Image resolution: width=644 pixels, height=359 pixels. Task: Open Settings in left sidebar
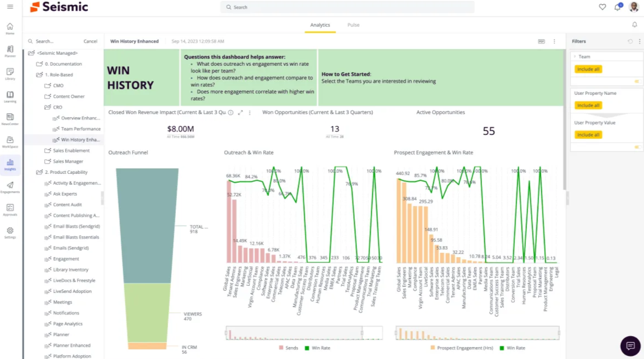(x=10, y=233)
